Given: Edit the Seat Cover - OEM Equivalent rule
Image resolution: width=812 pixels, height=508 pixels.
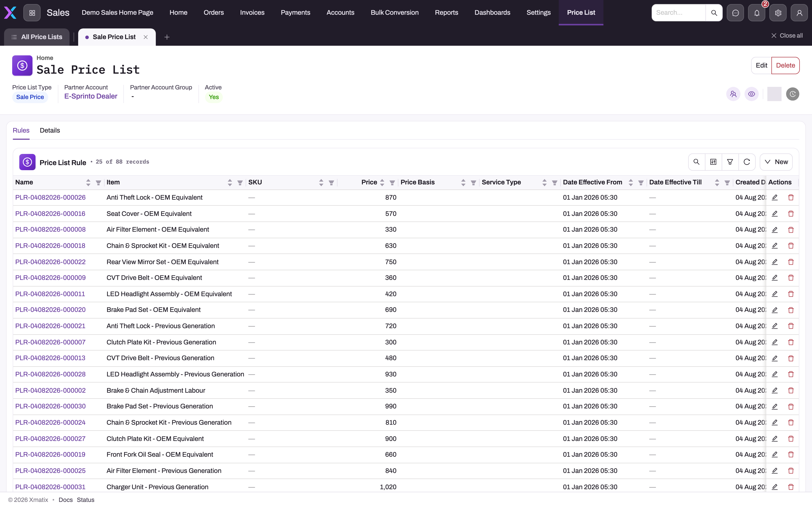Looking at the screenshot, I should click(775, 214).
